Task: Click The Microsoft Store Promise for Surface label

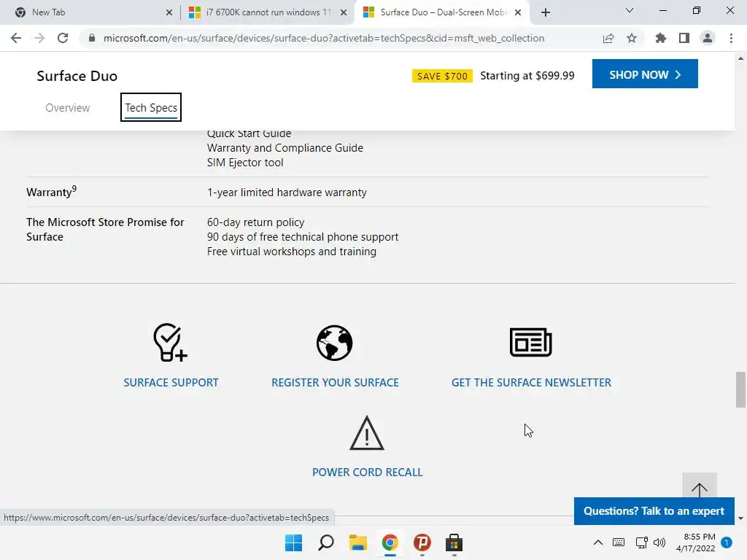Action: (x=105, y=230)
